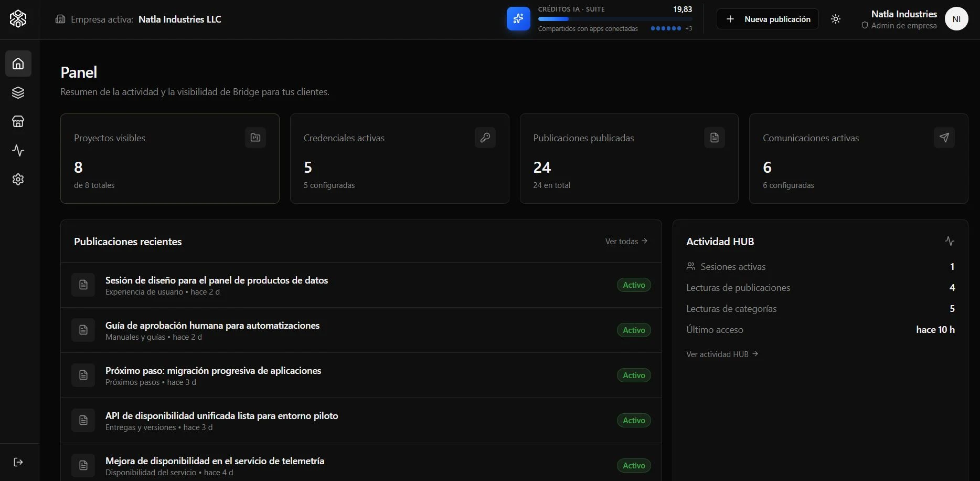Open the Home dashboard in the sidebar
This screenshot has height=481, width=980.
[18, 64]
